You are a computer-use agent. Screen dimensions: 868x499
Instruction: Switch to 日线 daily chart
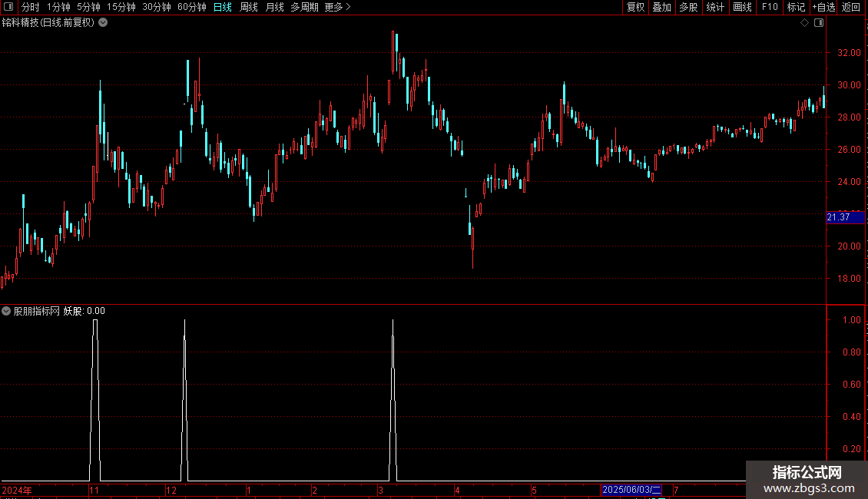tap(223, 7)
